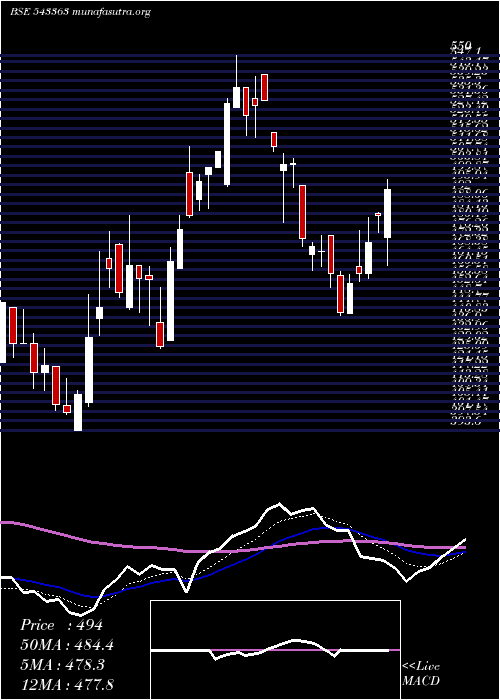
Task: Click inside the Live MACD inset chart
Action: 275,650
